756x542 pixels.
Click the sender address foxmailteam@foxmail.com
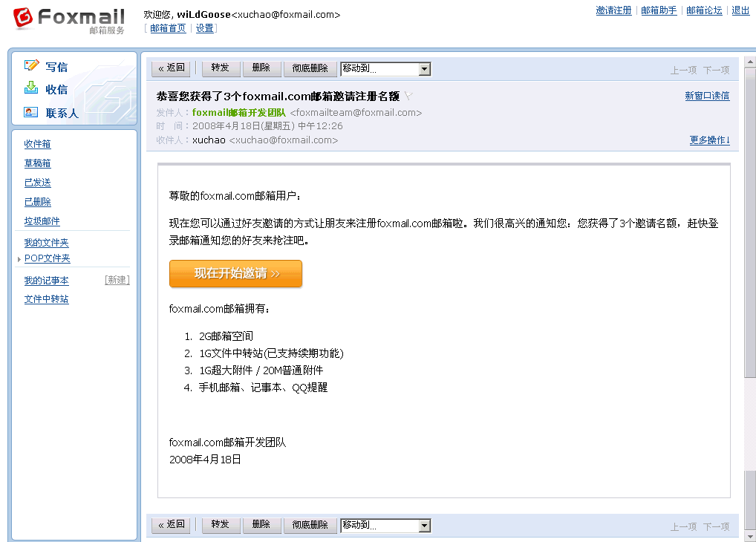coord(356,112)
